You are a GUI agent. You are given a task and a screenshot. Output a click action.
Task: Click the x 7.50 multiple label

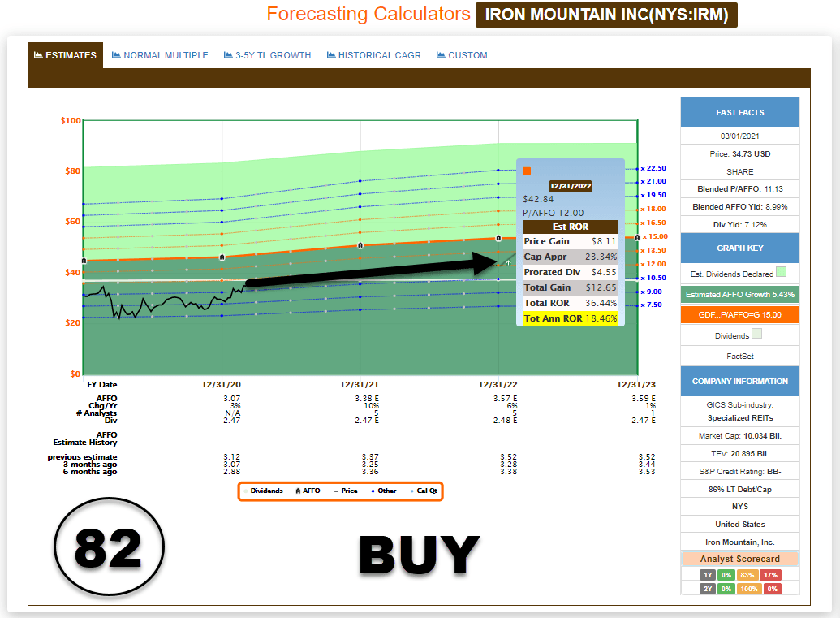(651, 305)
